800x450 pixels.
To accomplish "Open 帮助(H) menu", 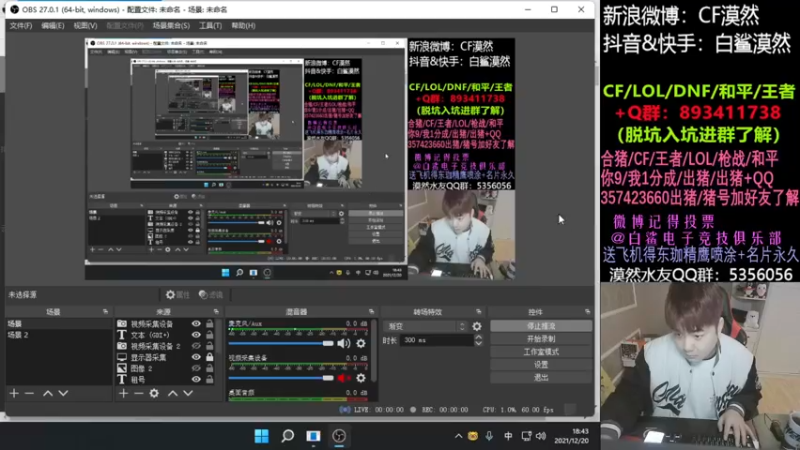I will (x=243, y=26).
